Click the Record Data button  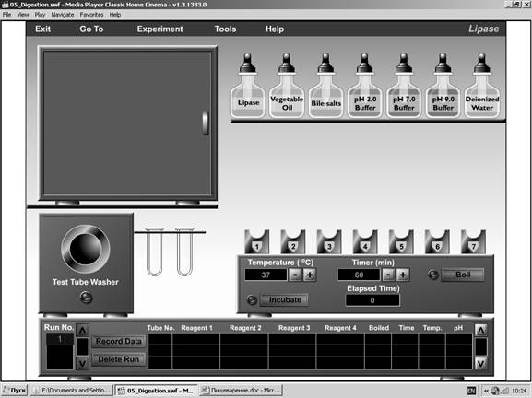[x=118, y=342]
